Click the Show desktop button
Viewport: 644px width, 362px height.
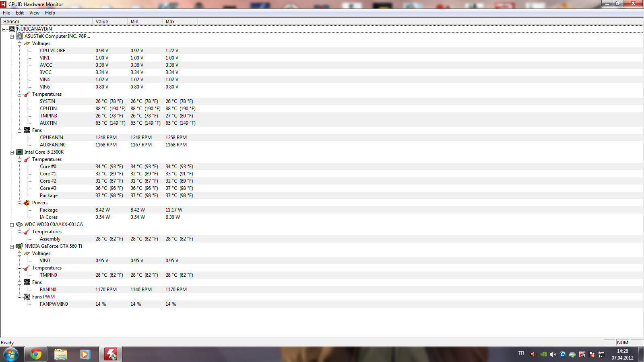click(641, 354)
